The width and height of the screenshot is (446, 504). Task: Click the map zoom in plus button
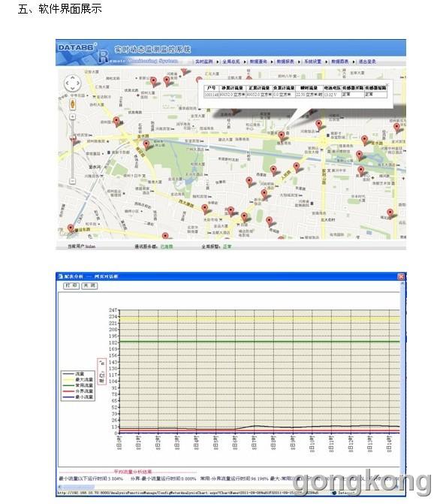click(73, 116)
